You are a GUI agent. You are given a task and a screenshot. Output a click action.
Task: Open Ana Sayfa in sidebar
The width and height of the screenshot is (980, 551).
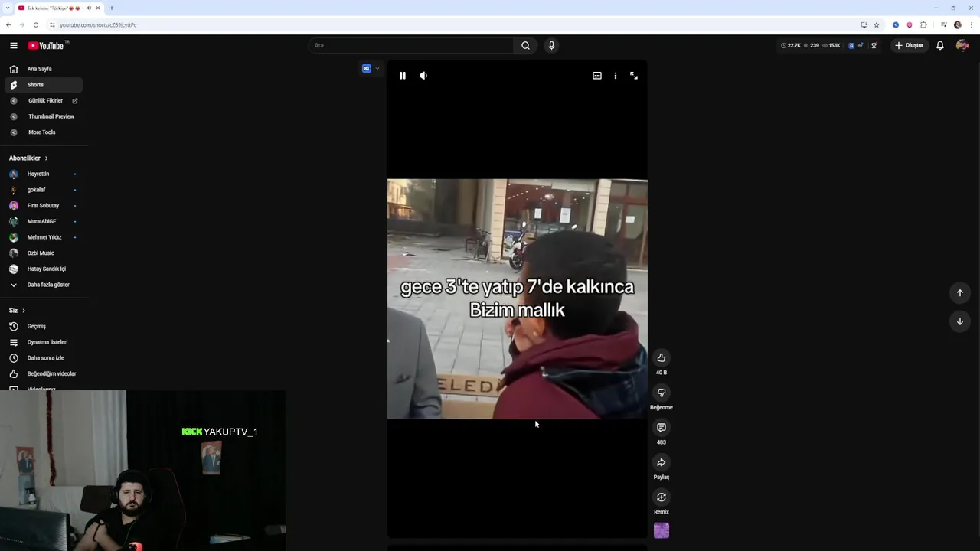(44, 69)
